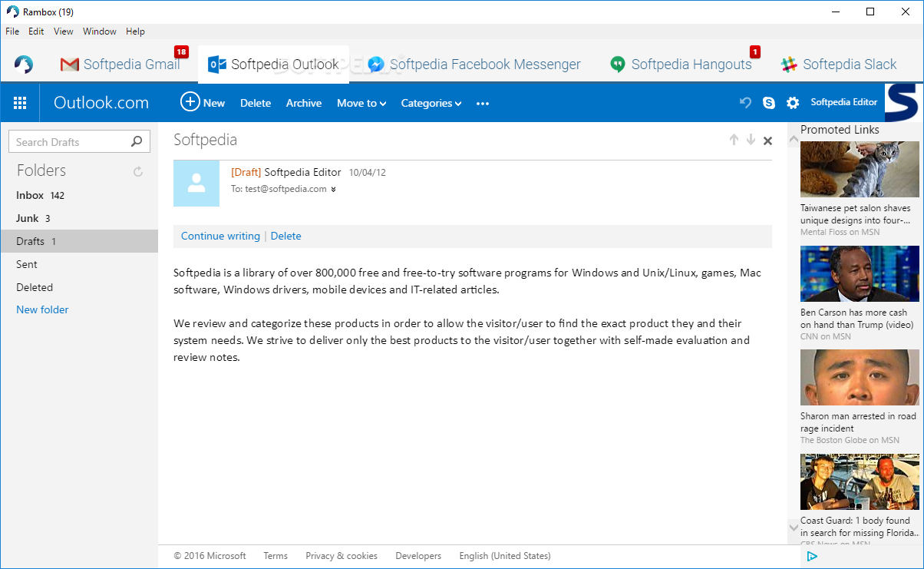This screenshot has width=924, height=569.
Task: Click the sender avatar placeholder
Action: pos(196,183)
